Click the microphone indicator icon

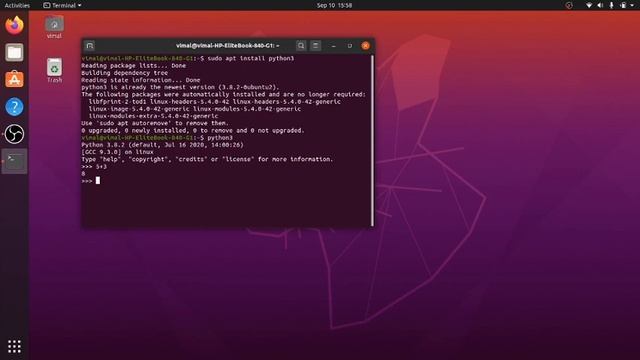point(611,5)
